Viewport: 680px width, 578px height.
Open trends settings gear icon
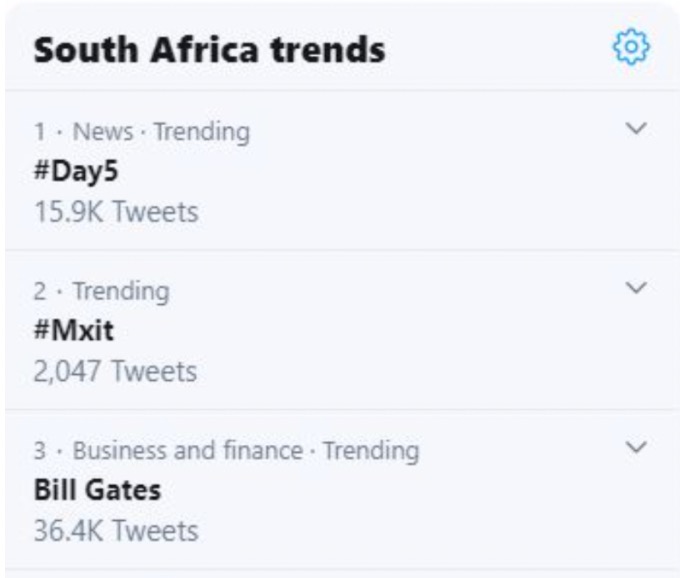pyautogui.click(x=631, y=47)
